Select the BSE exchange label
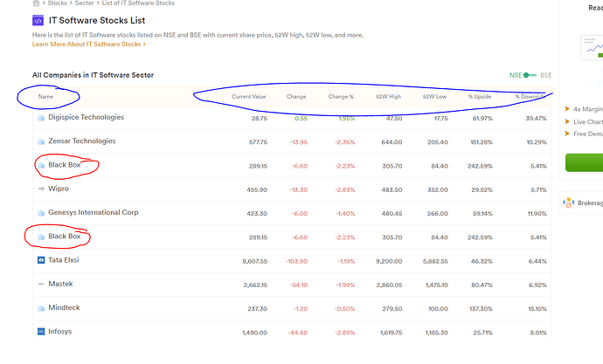Image resolution: width=603 pixels, height=364 pixels. (545, 75)
